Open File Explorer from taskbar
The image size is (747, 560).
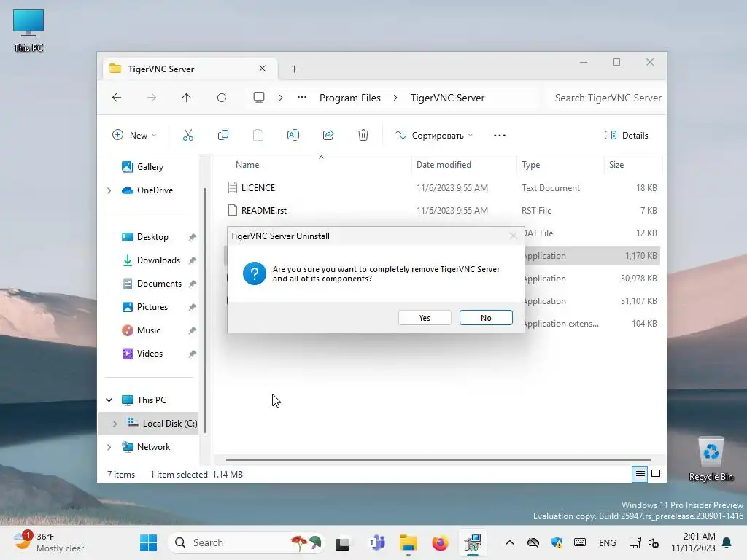409,542
